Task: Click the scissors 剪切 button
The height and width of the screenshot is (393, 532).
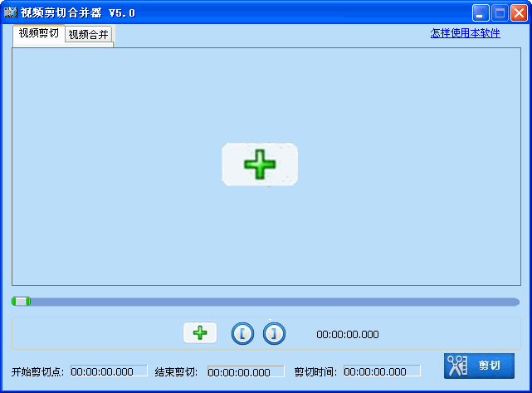Action: 479,366
